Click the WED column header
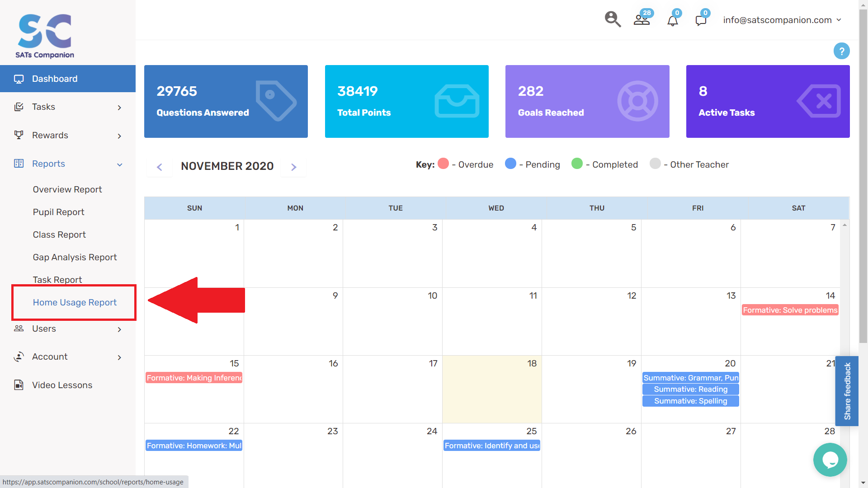This screenshot has height=488, width=868. coord(496,208)
